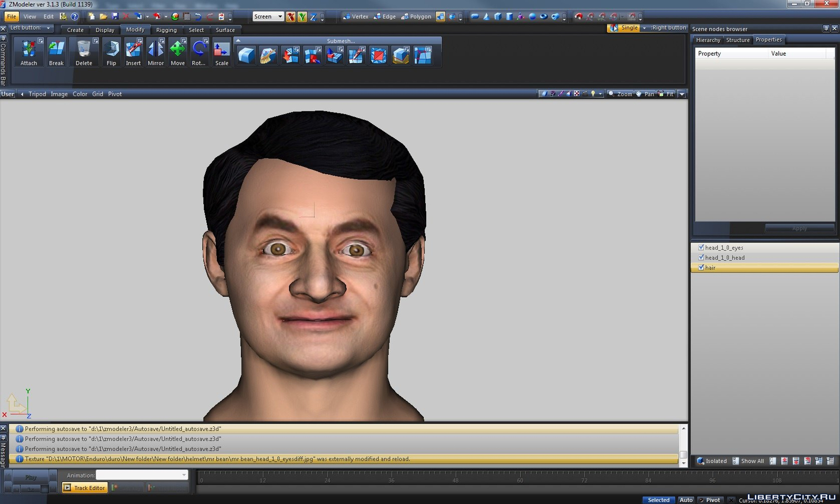The width and height of the screenshot is (840, 504).
Task: Switch to Polygon selection mode
Action: tap(416, 17)
